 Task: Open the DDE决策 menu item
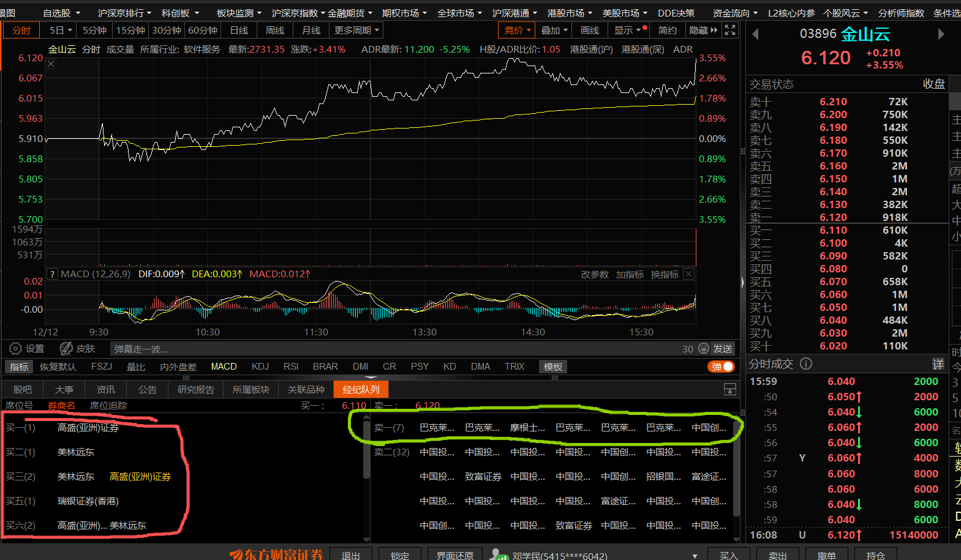click(x=676, y=13)
